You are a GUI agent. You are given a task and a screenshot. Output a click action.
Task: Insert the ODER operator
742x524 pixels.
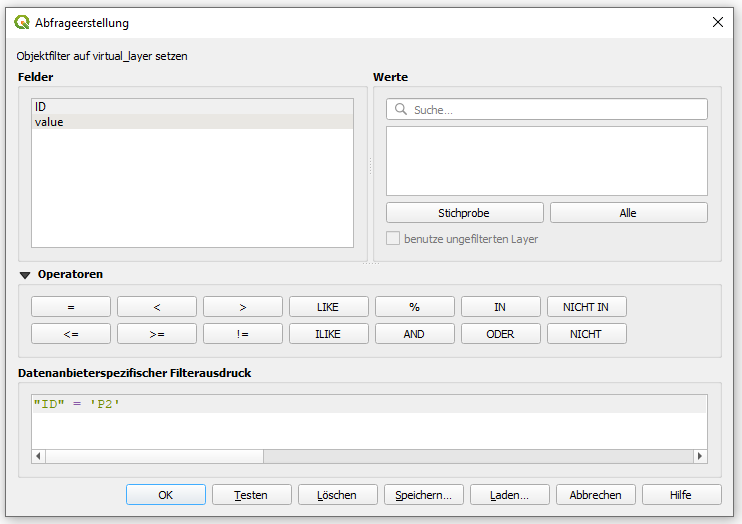(501, 334)
